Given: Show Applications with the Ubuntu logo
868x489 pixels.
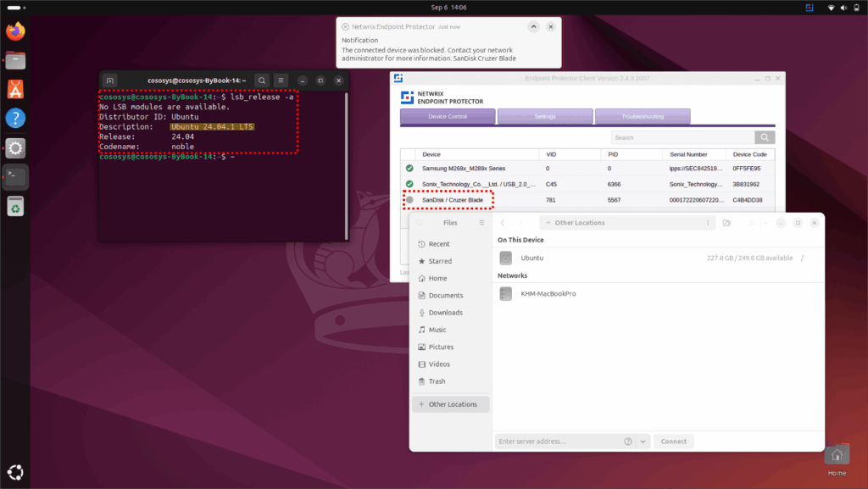Looking at the screenshot, I should 15,472.
